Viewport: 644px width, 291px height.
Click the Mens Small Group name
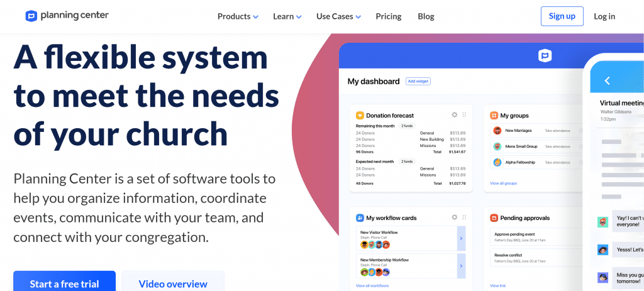pos(521,146)
